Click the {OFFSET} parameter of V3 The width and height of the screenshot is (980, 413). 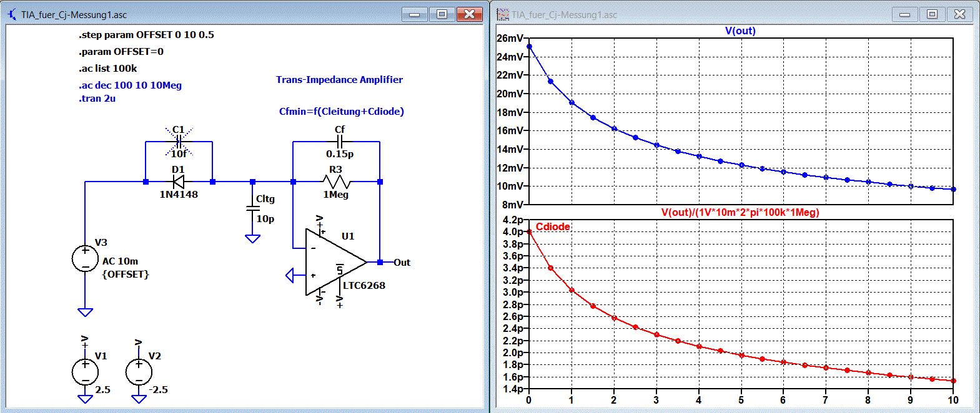tap(126, 274)
